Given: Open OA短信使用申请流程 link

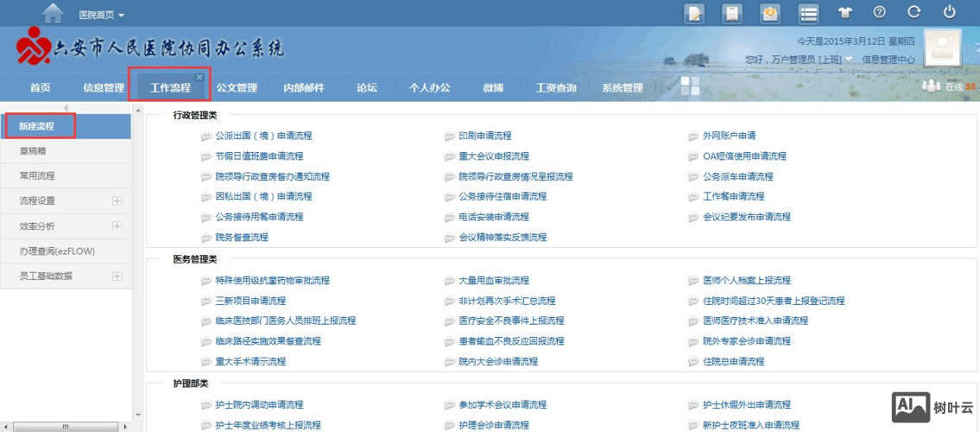Looking at the screenshot, I should pos(744,156).
